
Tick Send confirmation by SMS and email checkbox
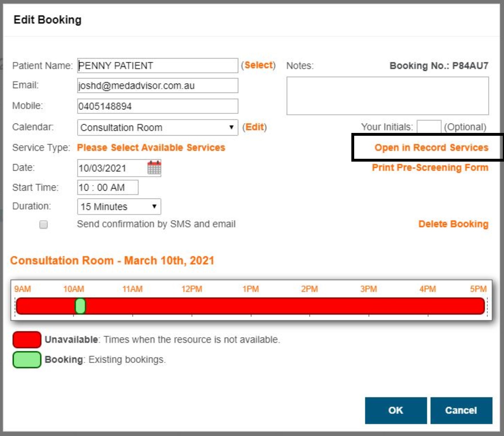pos(43,224)
